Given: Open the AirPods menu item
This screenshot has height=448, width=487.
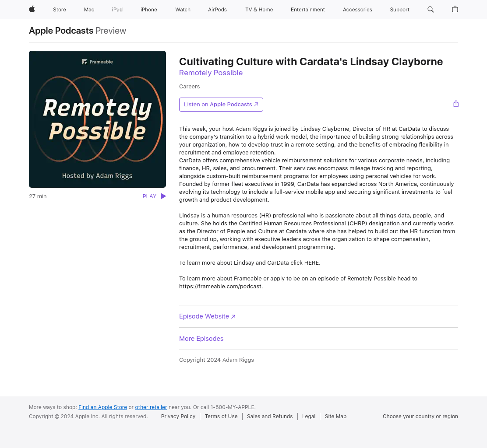Looking at the screenshot, I should (x=217, y=10).
